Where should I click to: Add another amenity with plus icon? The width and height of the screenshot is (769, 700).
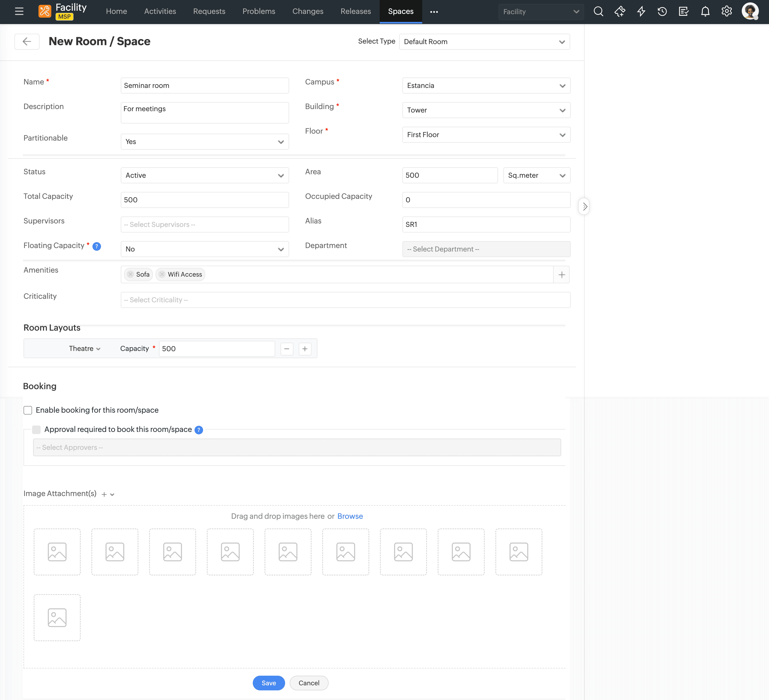pos(561,275)
